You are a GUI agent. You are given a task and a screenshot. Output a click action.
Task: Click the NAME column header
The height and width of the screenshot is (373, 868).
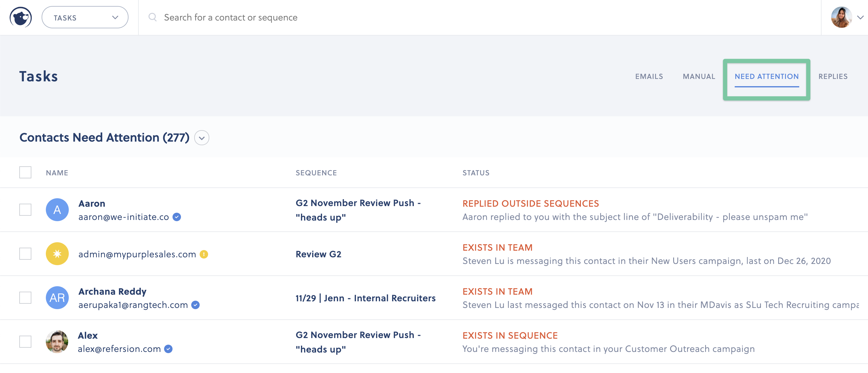click(57, 173)
